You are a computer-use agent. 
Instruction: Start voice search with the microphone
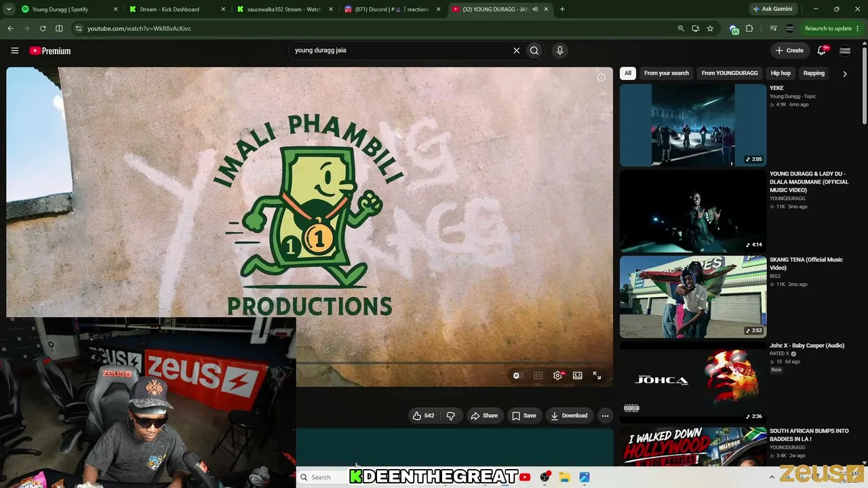coord(559,50)
